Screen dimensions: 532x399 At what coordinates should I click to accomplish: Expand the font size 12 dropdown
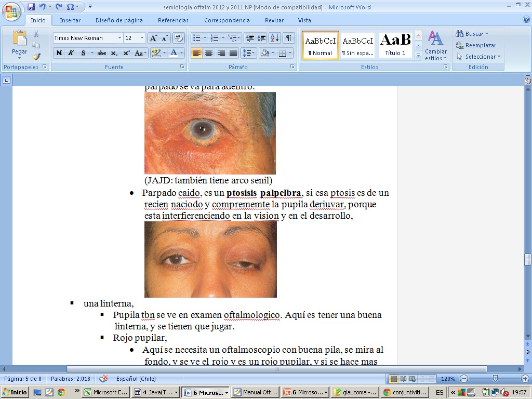142,38
